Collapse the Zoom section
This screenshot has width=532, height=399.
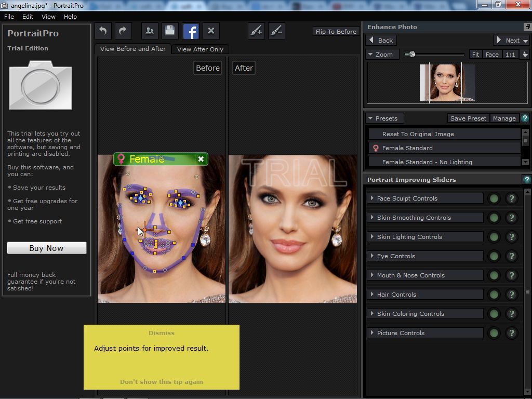click(x=381, y=54)
